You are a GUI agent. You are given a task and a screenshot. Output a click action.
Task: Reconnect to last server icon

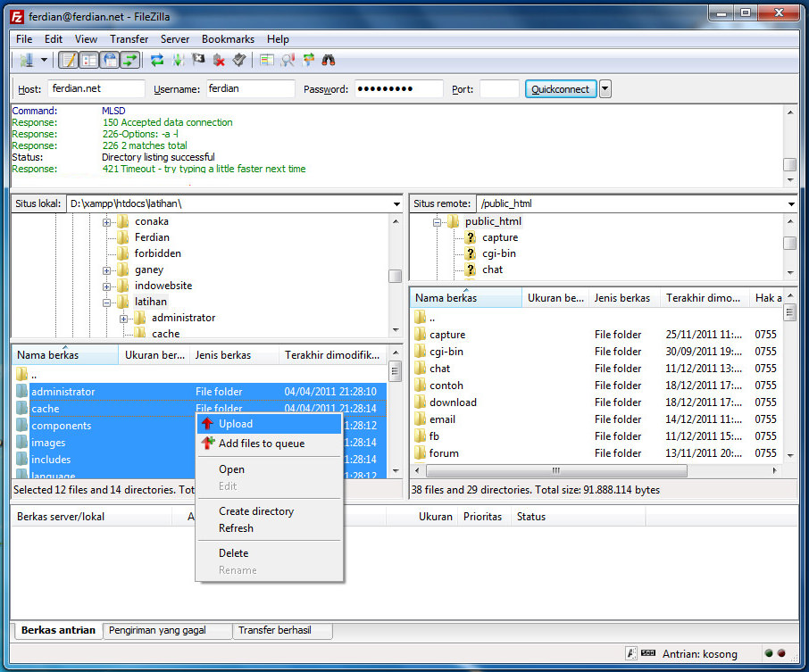tap(238, 61)
